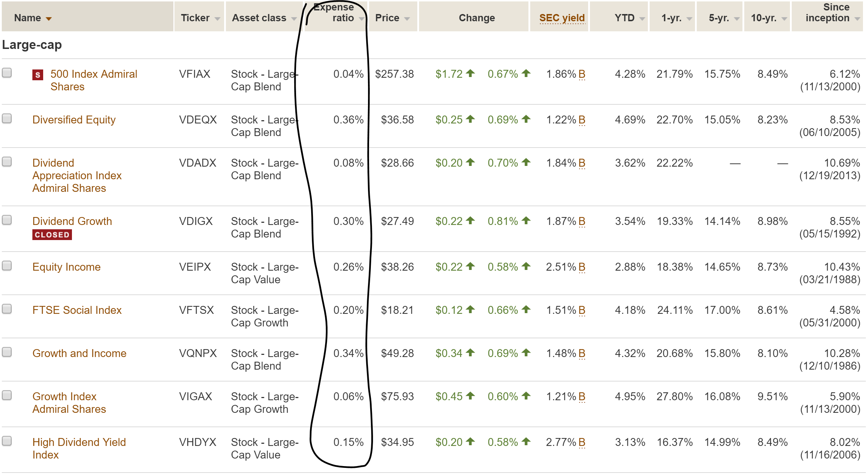Click the up arrow next to $0.12 change

tap(470, 310)
